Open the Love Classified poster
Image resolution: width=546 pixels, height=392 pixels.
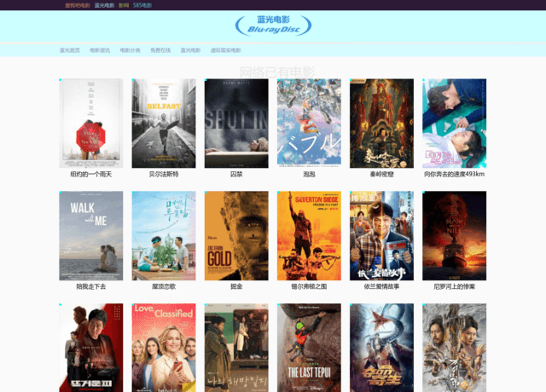164,348
